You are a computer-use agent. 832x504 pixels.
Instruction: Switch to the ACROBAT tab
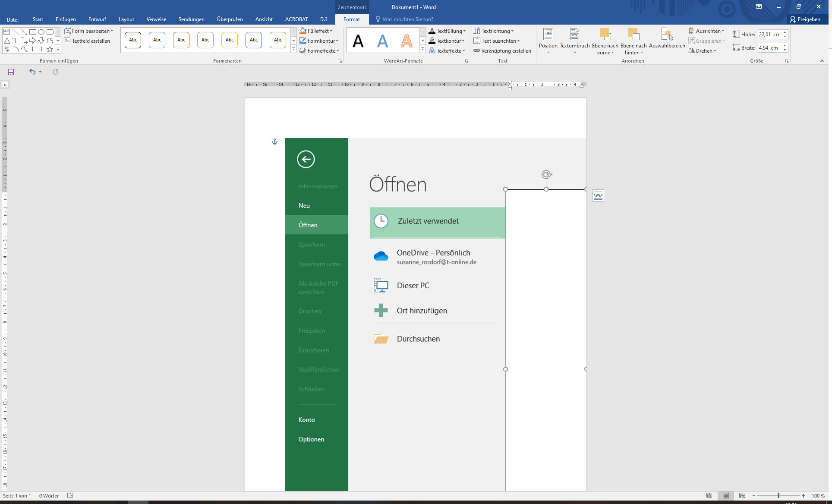[x=296, y=19]
